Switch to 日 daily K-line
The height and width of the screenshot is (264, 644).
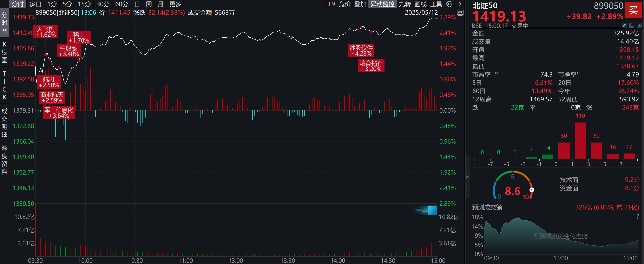pyautogui.click(x=137, y=4)
